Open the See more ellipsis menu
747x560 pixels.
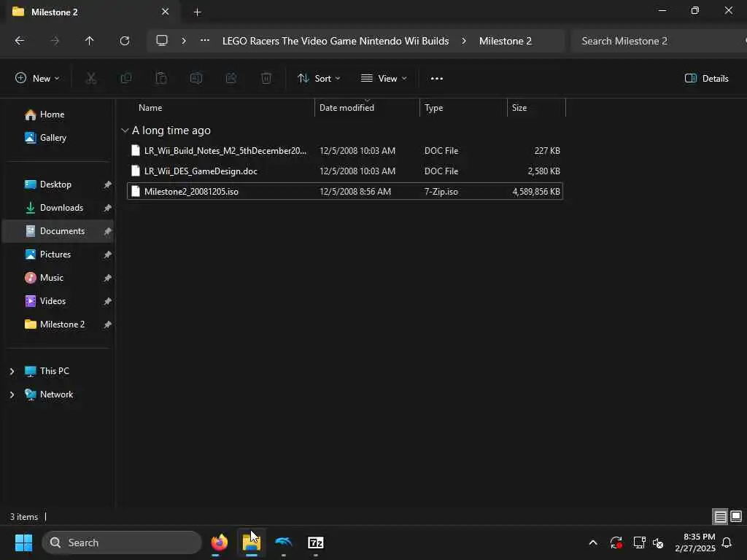[436, 79]
